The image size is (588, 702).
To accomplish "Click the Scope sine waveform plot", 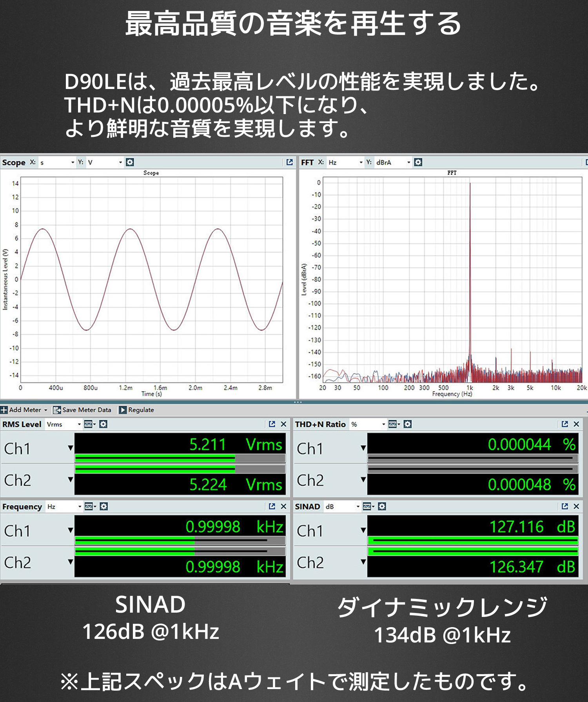I will (x=151, y=279).
